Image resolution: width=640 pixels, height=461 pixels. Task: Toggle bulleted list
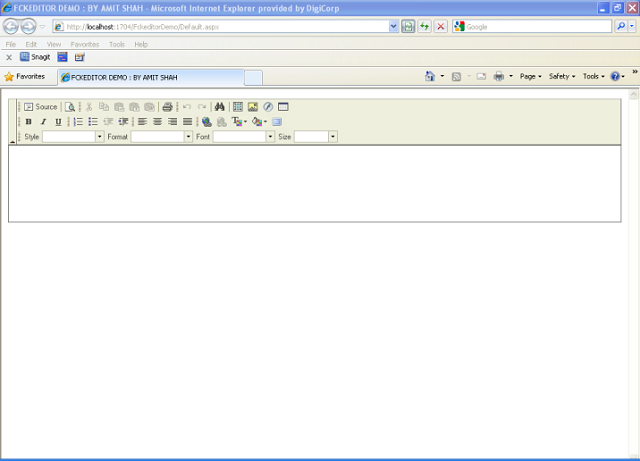pos(93,122)
